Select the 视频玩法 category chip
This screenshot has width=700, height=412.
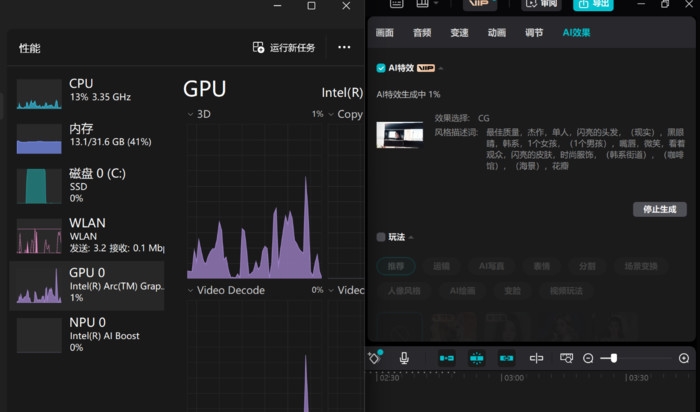click(x=566, y=291)
